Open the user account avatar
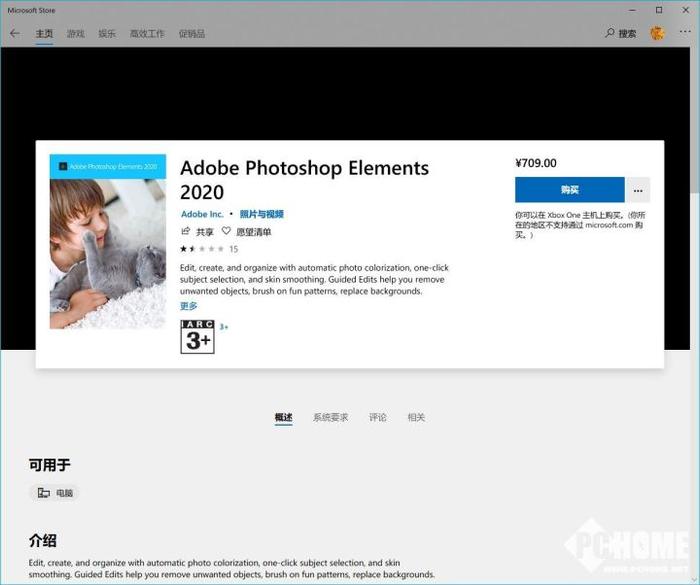Viewport: 700px width, 585px height. (x=657, y=33)
